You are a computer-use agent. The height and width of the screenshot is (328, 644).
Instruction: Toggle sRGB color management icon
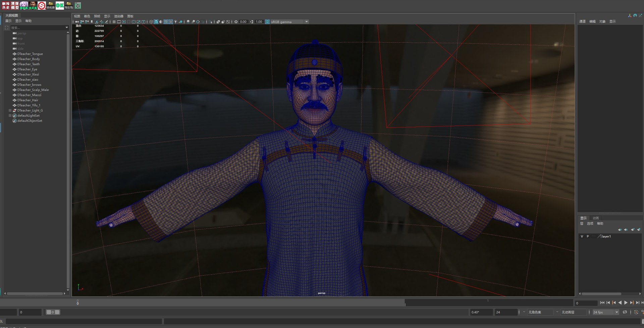(267, 22)
